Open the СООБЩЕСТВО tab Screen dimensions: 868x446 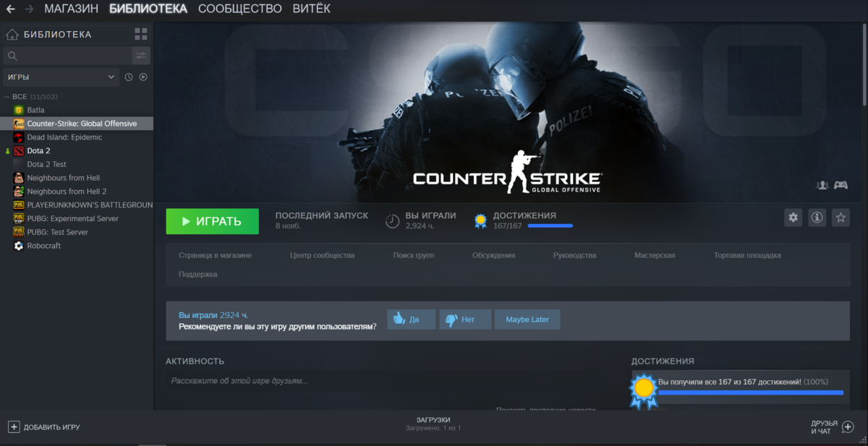tap(240, 9)
